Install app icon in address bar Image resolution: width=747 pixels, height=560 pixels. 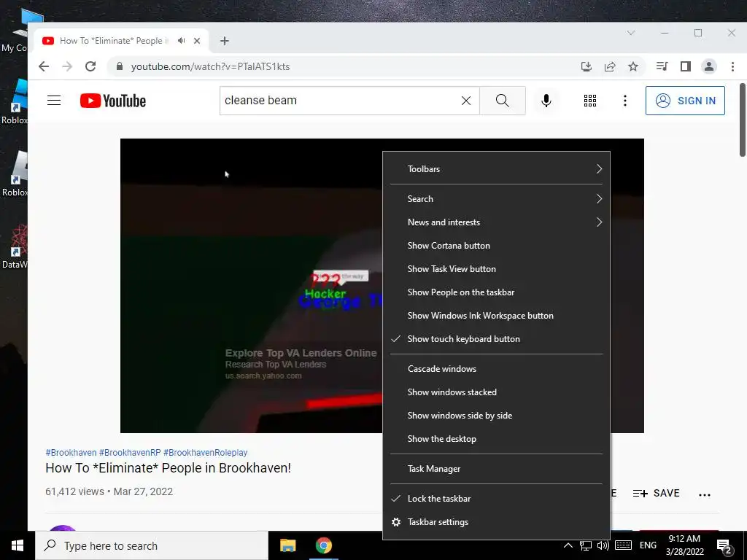click(x=587, y=66)
